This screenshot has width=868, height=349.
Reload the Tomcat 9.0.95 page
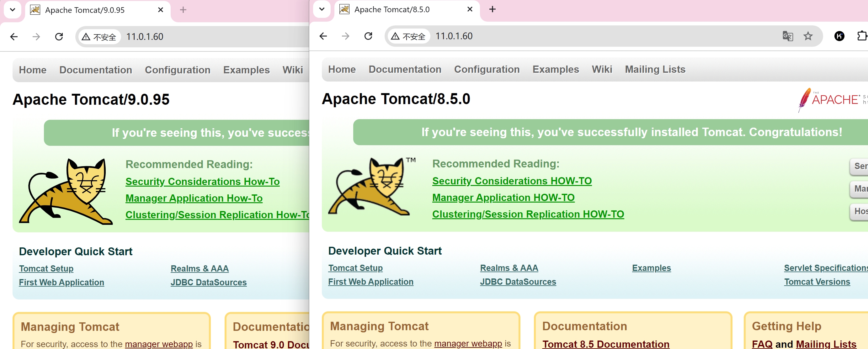[x=59, y=37]
